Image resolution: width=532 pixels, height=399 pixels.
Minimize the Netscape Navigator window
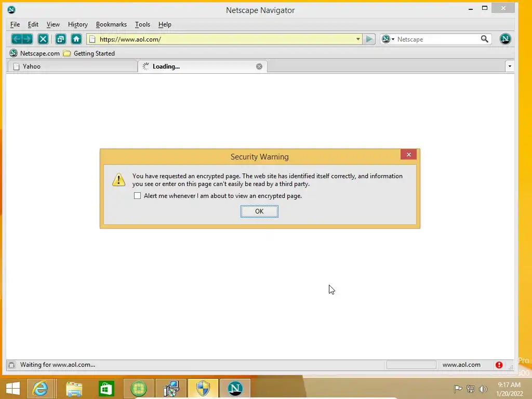(471, 9)
